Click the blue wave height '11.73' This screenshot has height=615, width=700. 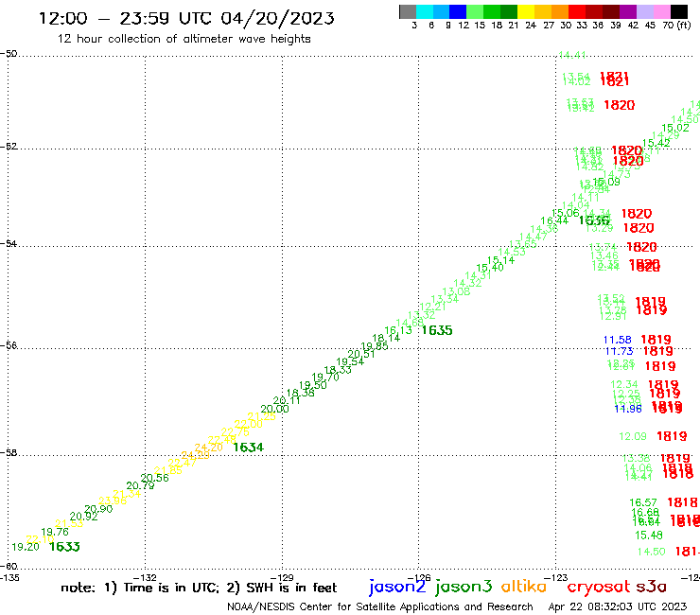pyautogui.click(x=620, y=351)
